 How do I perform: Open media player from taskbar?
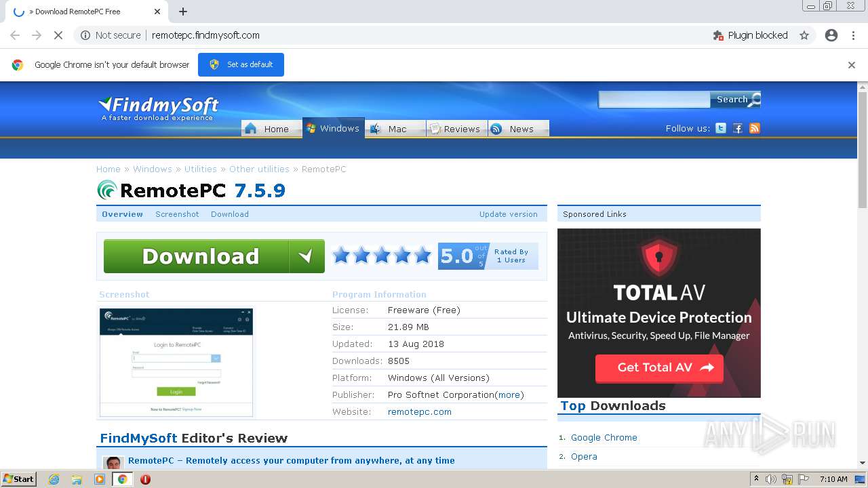[x=100, y=479]
